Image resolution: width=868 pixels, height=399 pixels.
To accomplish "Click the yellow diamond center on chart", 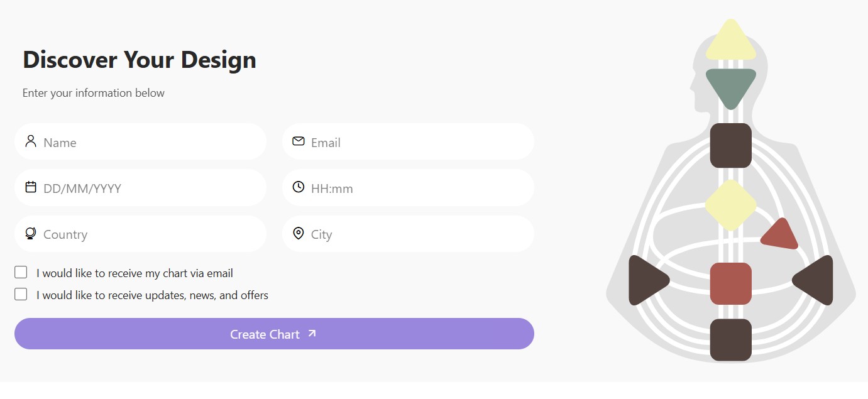I will point(730,205).
